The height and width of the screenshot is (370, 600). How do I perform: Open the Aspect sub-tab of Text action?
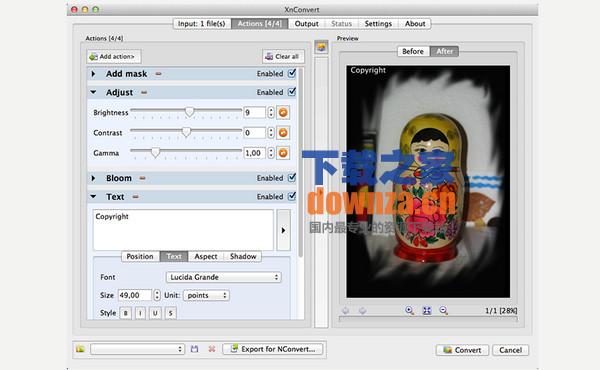click(x=206, y=256)
